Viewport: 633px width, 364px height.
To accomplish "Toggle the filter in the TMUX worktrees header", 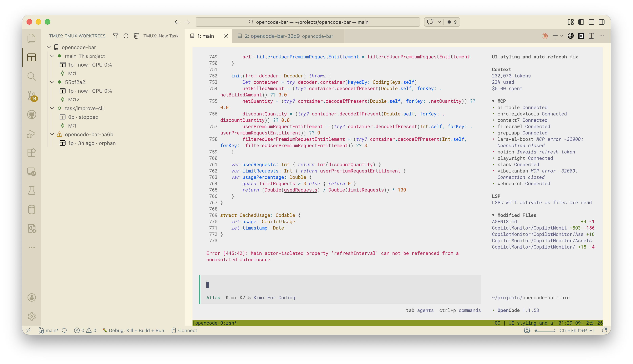I will 115,36.
